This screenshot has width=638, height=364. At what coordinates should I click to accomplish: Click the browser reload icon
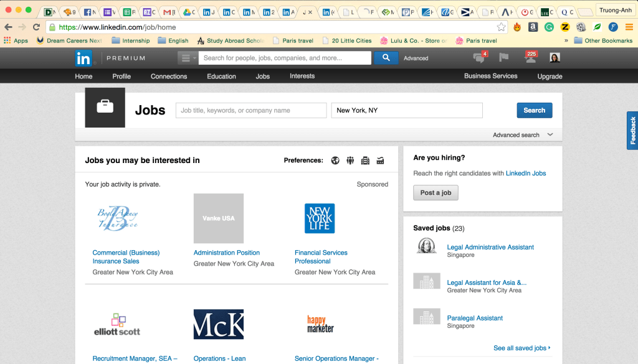click(36, 27)
